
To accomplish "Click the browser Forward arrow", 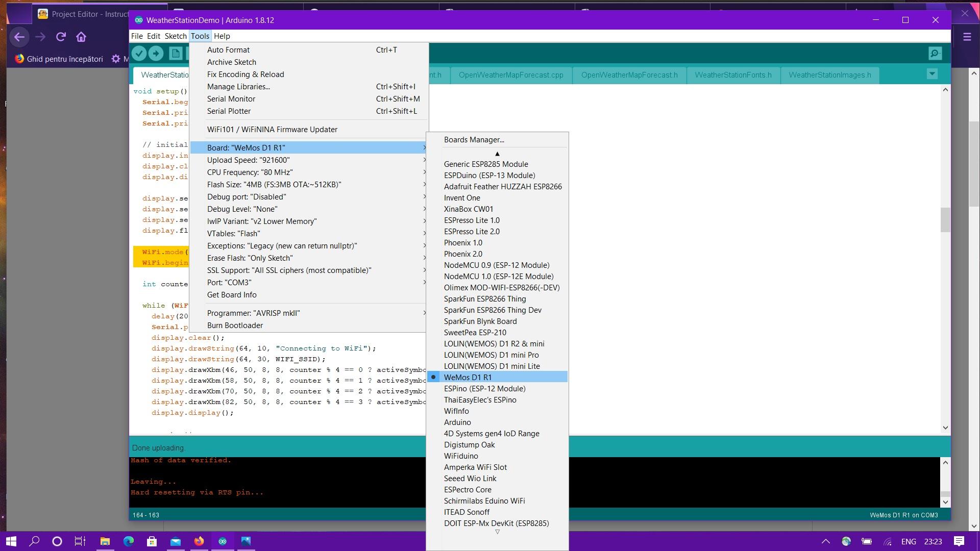I will coord(40,37).
